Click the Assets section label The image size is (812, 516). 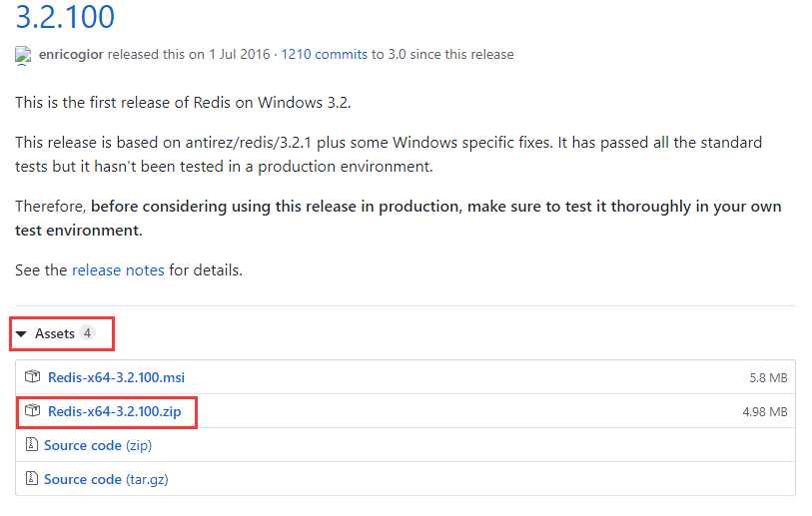pyautogui.click(x=55, y=333)
